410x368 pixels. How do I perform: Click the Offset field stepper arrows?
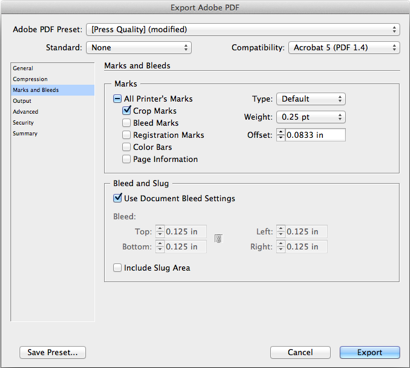[x=281, y=135]
